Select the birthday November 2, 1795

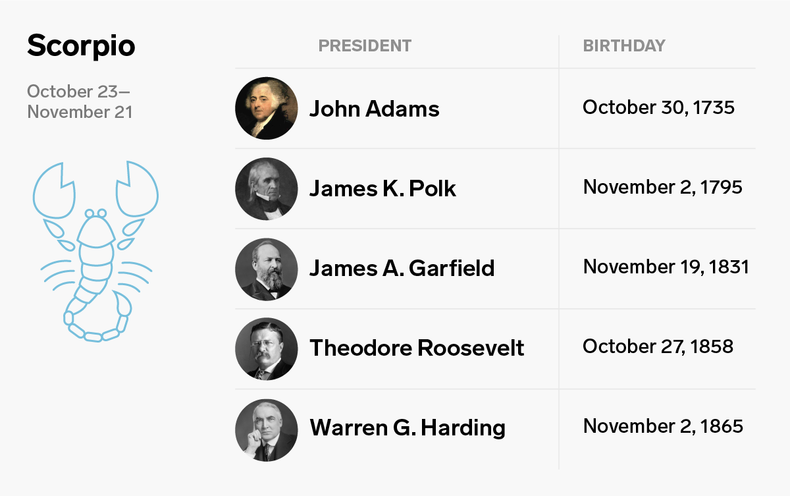click(x=662, y=187)
